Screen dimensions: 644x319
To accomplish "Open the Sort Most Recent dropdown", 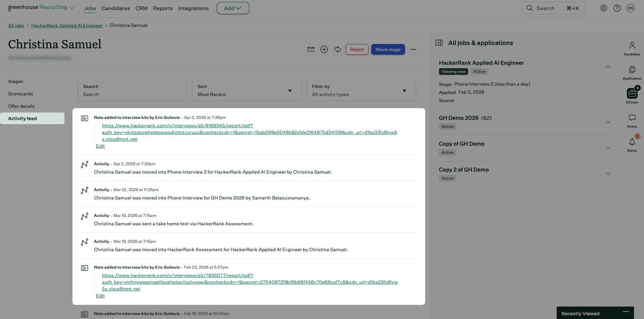I will point(247,91).
